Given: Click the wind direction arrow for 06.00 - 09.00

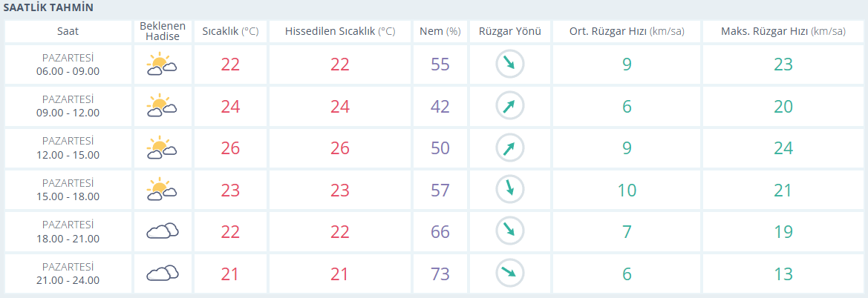Looking at the screenshot, I should click(509, 64).
